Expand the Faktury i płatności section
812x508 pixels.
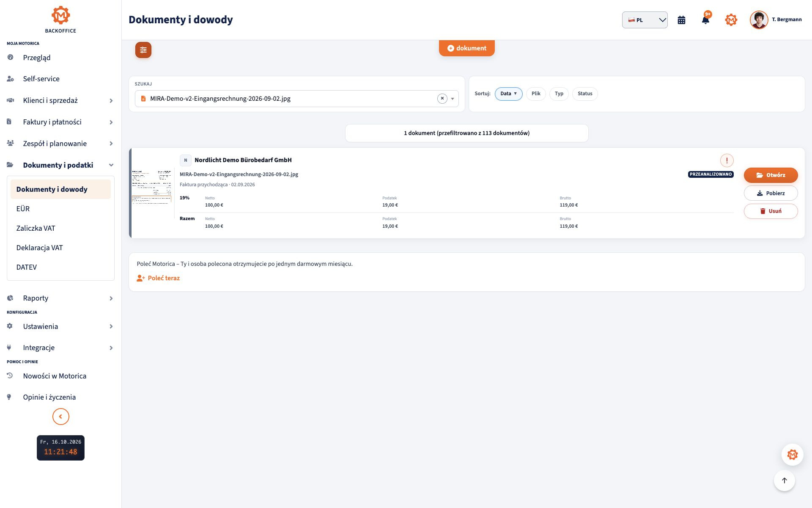[60, 122]
